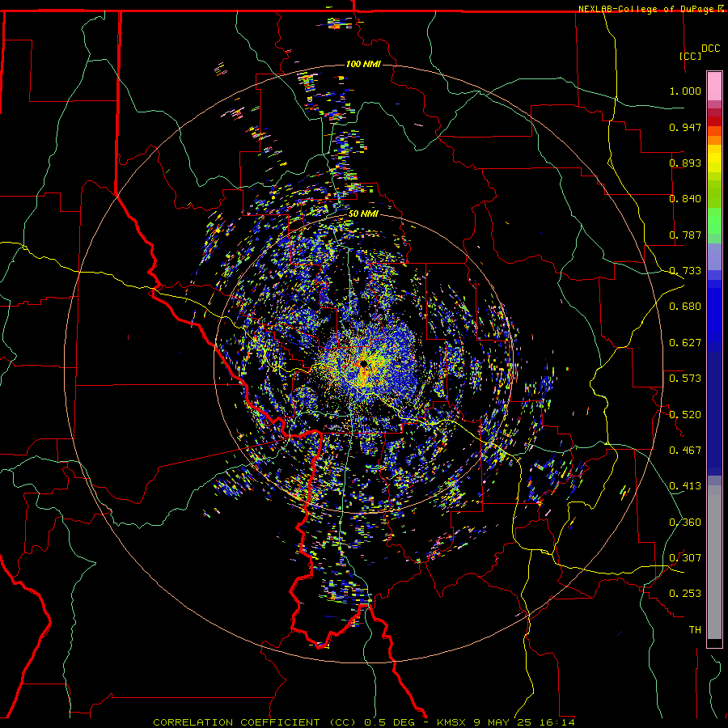Select the 0.947 scale value

tap(685, 127)
